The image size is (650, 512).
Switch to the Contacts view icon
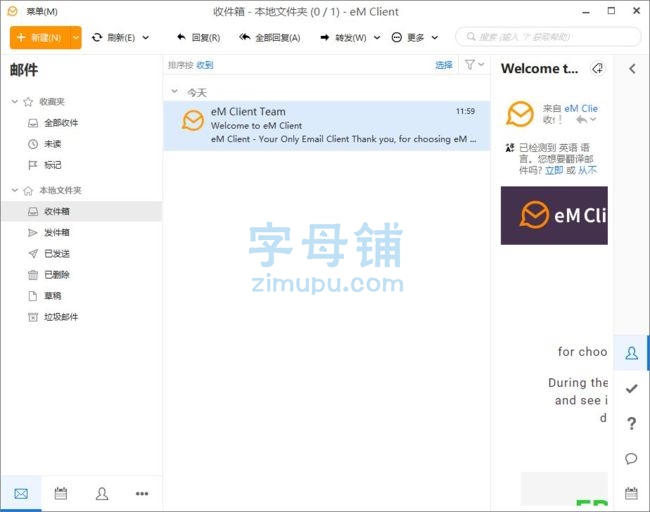tap(102, 493)
